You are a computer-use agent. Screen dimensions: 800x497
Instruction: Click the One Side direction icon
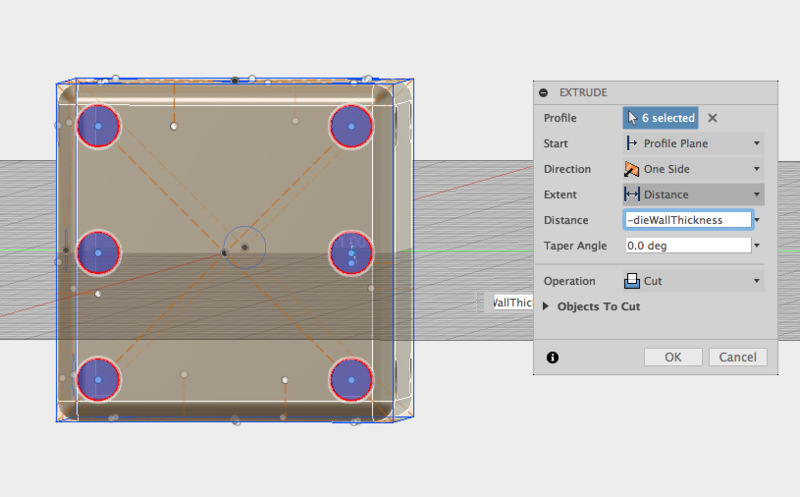632,169
